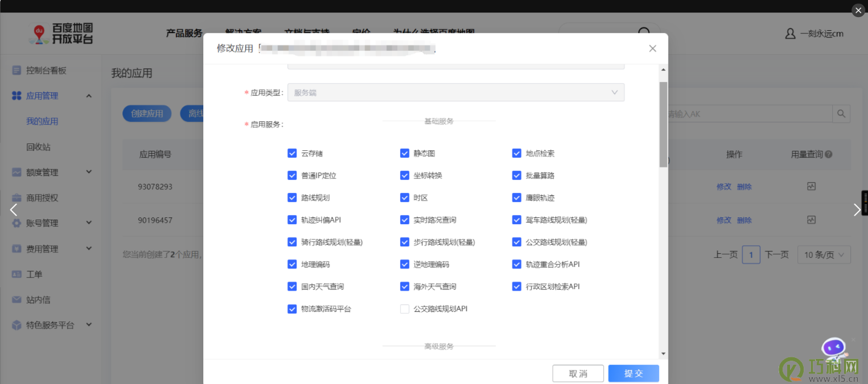This screenshot has height=384, width=868.
Task: Open the usage chart icon for app 90196457
Action: tap(812, 220)
